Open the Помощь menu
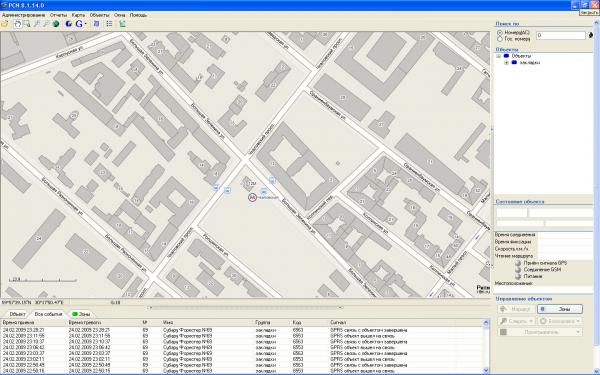 [138, 15]
